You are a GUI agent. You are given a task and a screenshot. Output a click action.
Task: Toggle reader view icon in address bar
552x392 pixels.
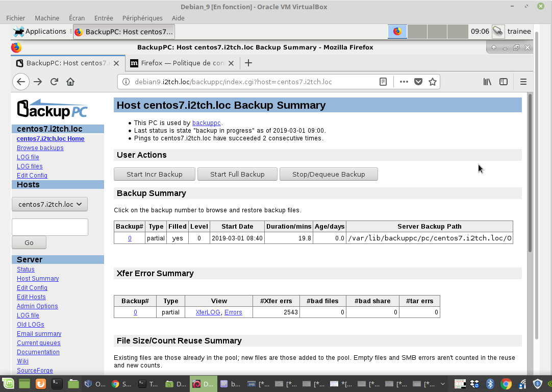(x=383, y=82)
